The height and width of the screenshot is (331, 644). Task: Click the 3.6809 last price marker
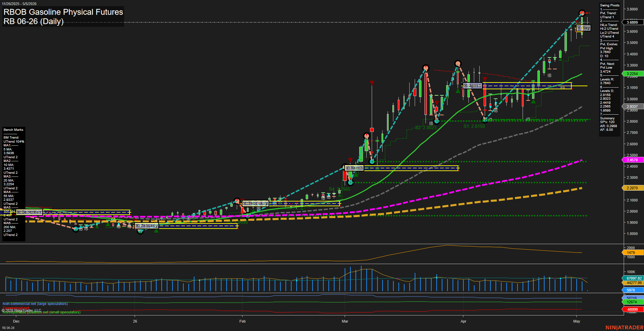632,22
